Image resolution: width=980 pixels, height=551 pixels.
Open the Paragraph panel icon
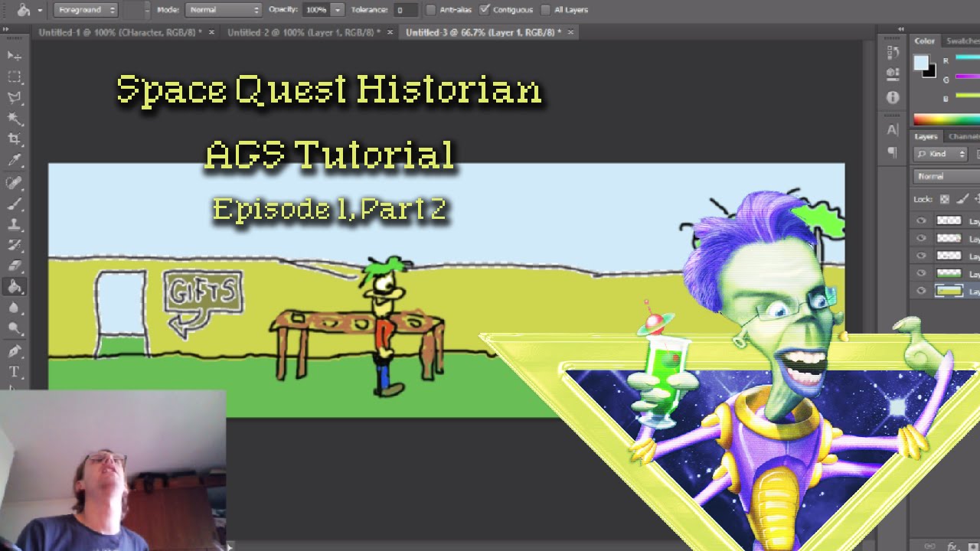(893, 152)
